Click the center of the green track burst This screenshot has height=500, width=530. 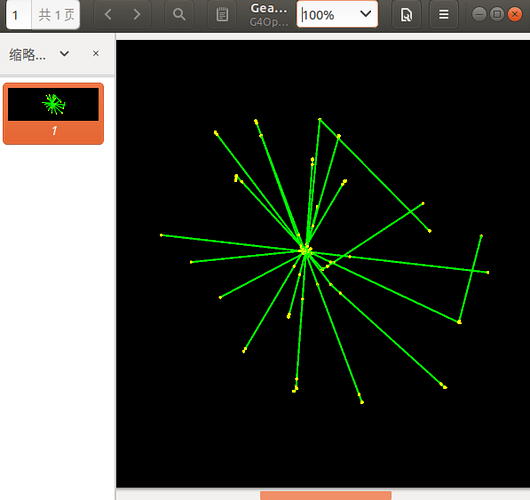pyautogui.click(x=306, y=251)
